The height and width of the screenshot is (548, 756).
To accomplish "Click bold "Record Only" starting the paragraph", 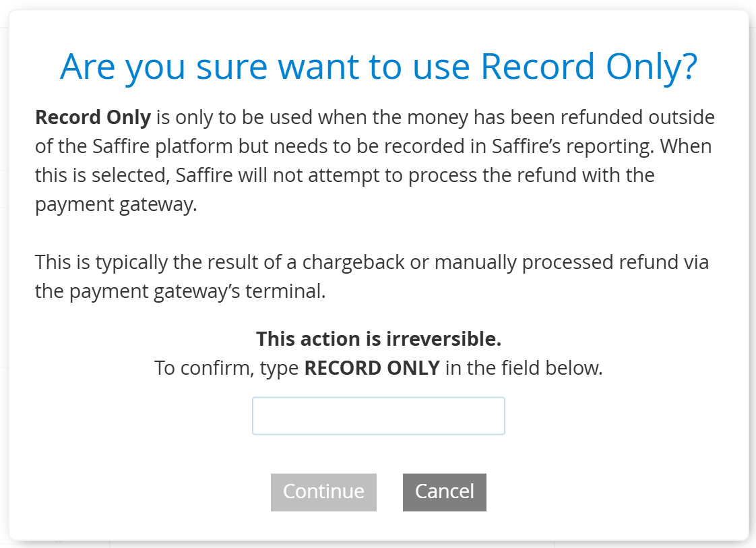I will [93, 117].
